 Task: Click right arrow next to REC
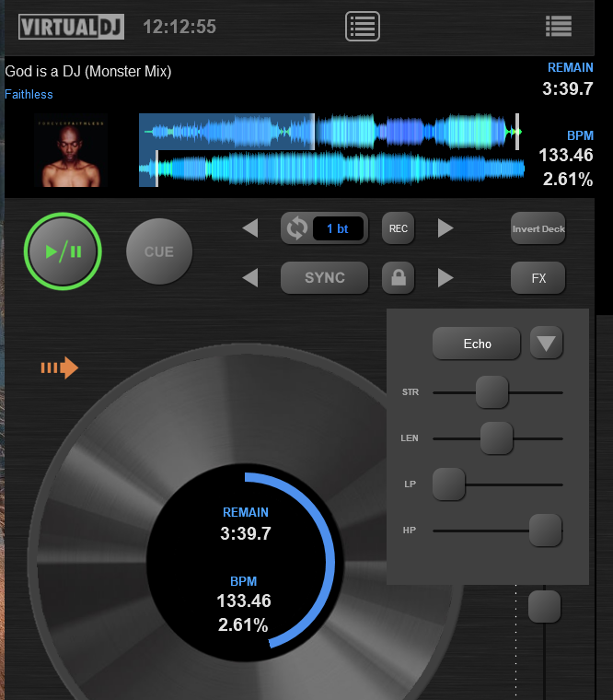click(445, 228)
